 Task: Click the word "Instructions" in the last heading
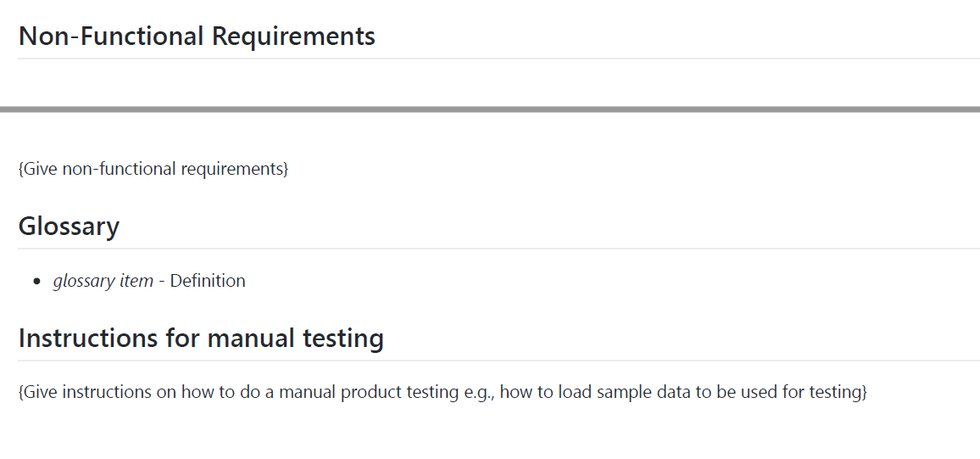[88, 338]
